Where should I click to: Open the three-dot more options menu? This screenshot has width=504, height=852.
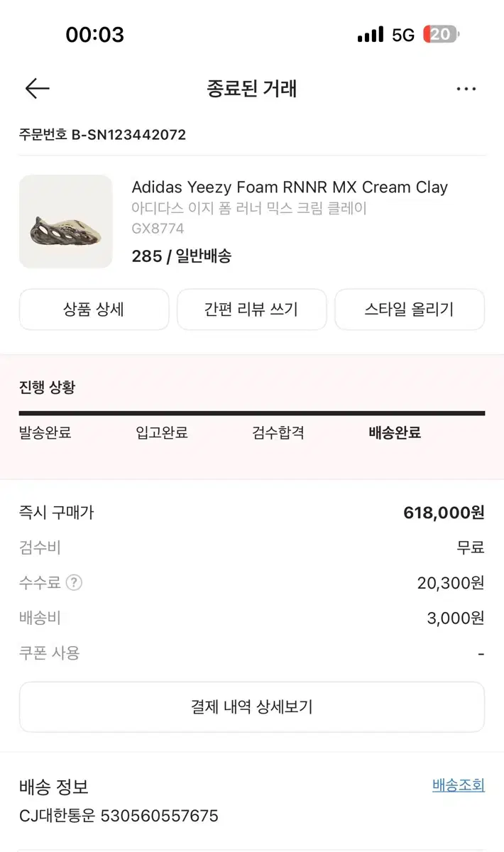pyautogui.click(x=466, y=89)
